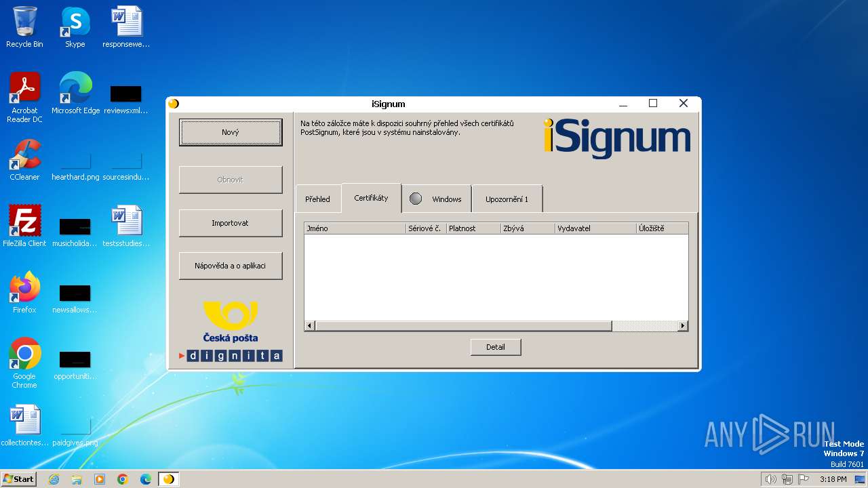This screenshot has width=868, height=488.
Task: Click the certificate list horizontal scrollbar thumb
Action: click(x=463, y=326)
